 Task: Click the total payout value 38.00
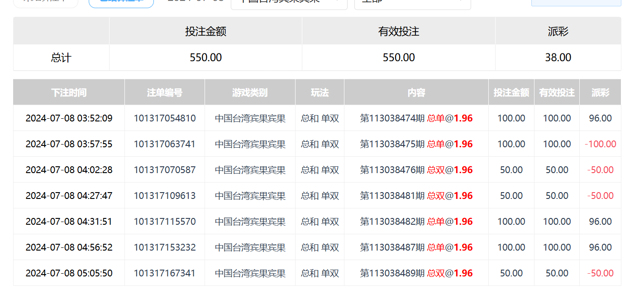(x=558, y=58)
